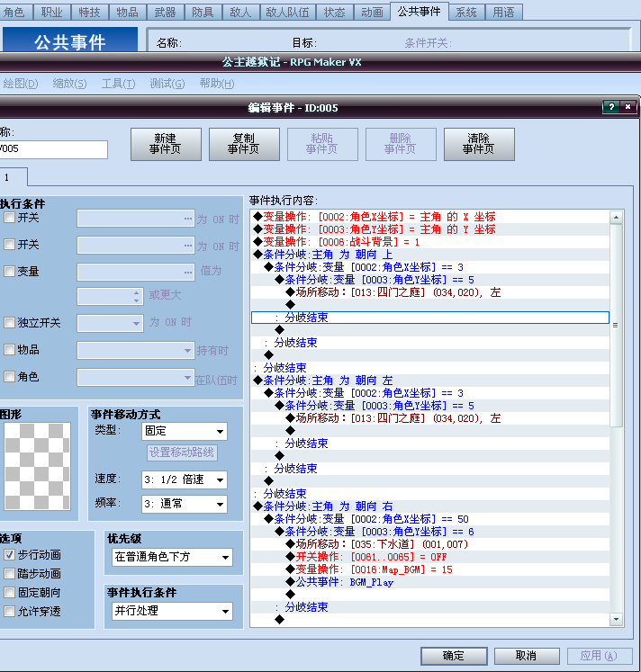Uncheck the 步行动画 option

click(9, 554)
